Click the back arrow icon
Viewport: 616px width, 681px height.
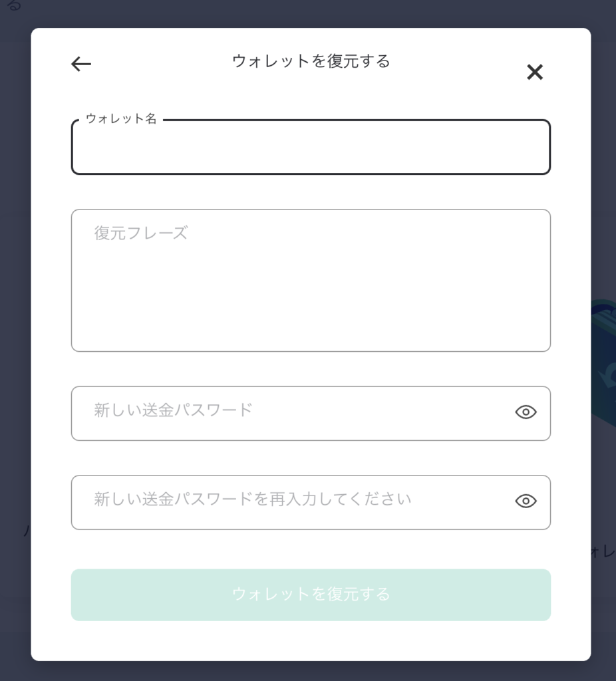81,64
